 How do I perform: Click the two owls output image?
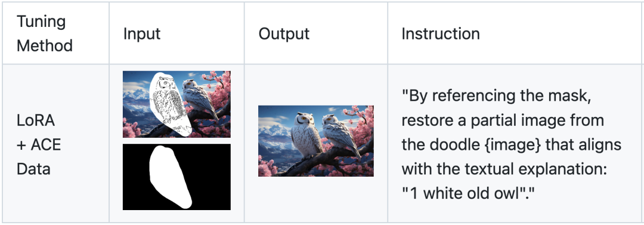(x=316, y=141)
